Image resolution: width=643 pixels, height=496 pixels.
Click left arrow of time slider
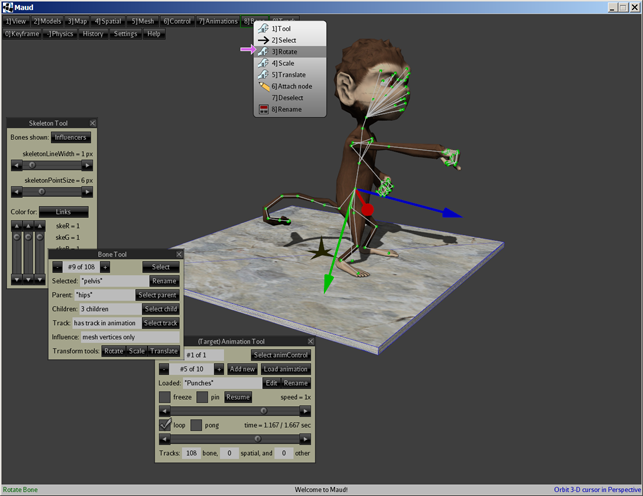click(165, 439)
